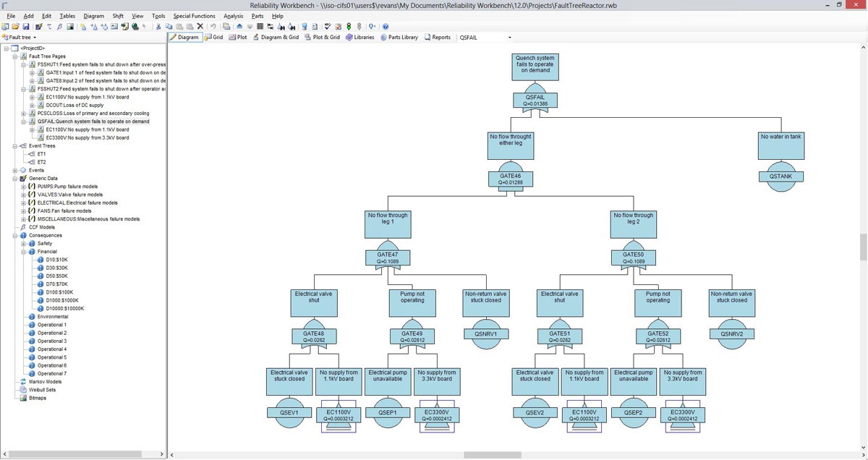Click the Reports button
Screen dimensions: 868x460
click(437, 37)
